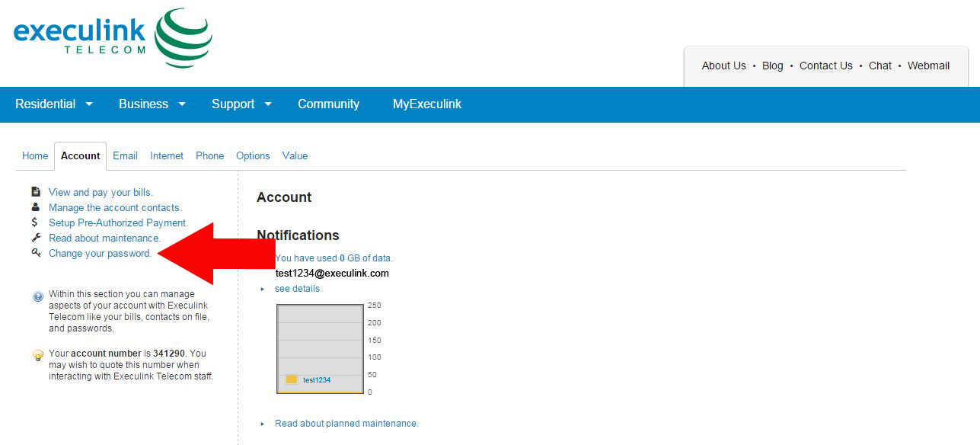Open the Blog link

coord(773,66)
